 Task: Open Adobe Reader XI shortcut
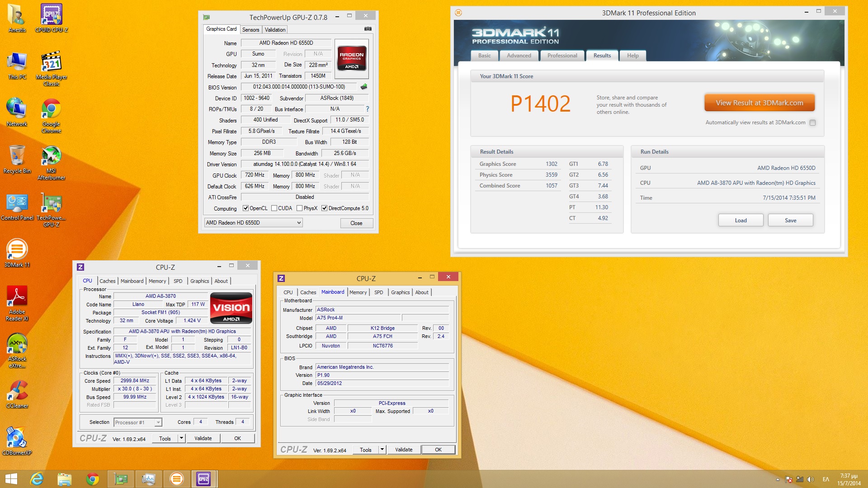17,303
